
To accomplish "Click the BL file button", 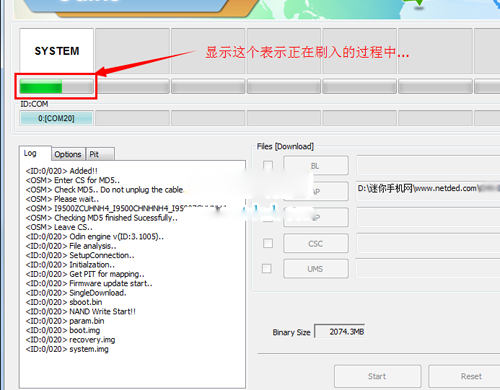I will click(316, 166).
